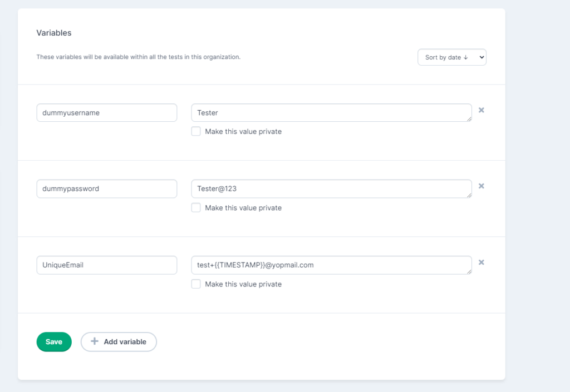Click inside the dummypassword name field
The image size is (570, 392).
[106, 188]
